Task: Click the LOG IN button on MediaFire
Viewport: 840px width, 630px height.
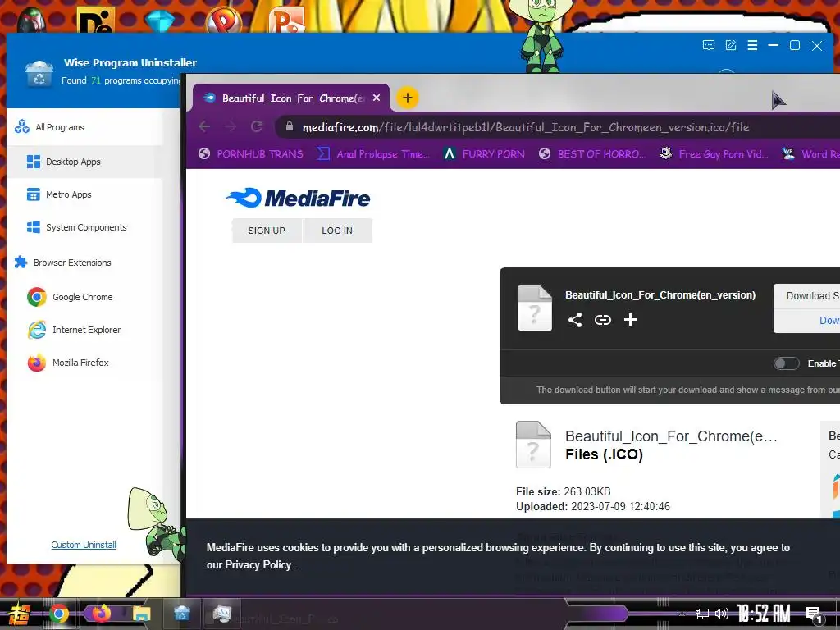Action: 337,231
